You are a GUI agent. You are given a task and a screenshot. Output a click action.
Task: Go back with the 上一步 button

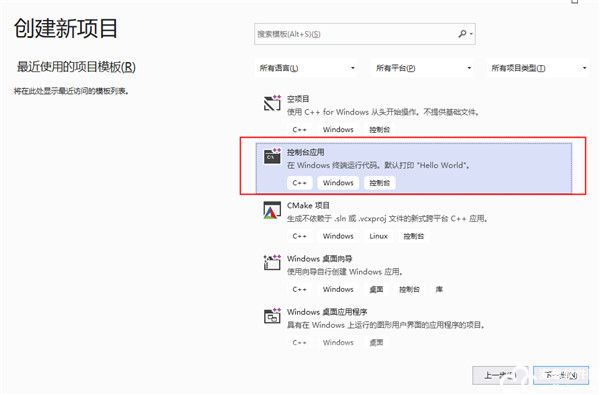[x=500, y=375]
